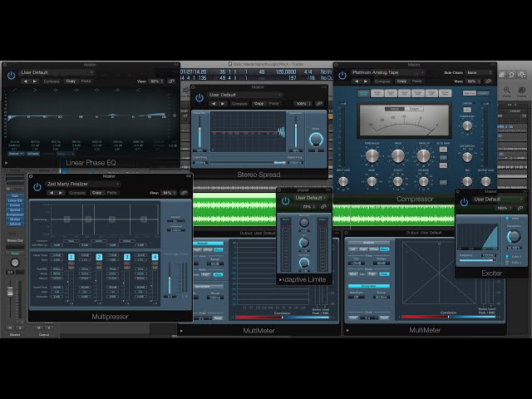Click channel strip pan knob
This screenshot has width=532, height=399.
tap(15, 263)
